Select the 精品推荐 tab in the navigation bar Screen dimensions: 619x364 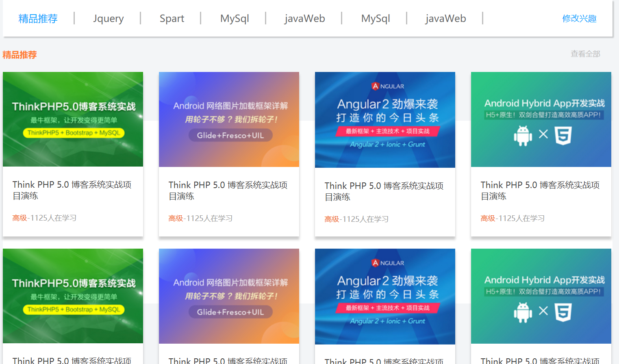pyautogui.click(x=38, y=18)
